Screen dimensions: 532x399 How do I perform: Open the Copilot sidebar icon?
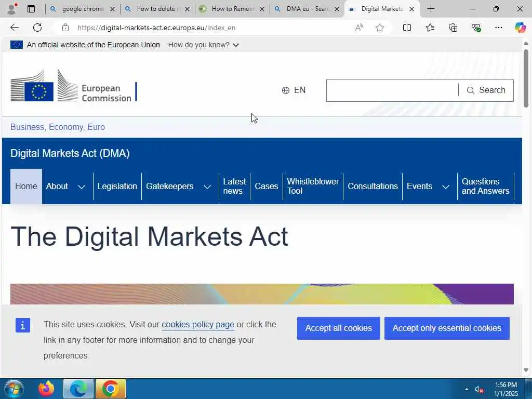point(520,28)
